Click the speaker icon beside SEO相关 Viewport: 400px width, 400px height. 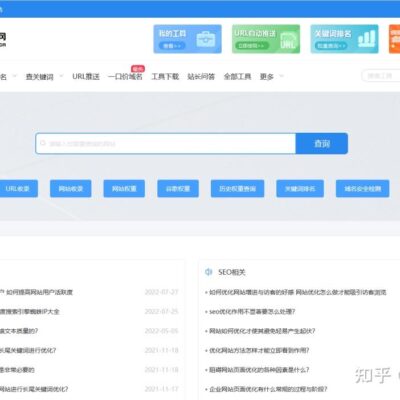[x=209, y=272]
